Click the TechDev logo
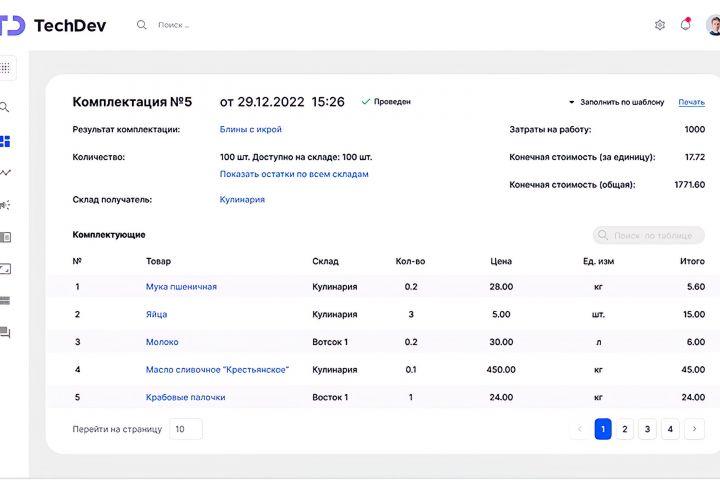Screen dimensions: 720x480 pos(53,25)
